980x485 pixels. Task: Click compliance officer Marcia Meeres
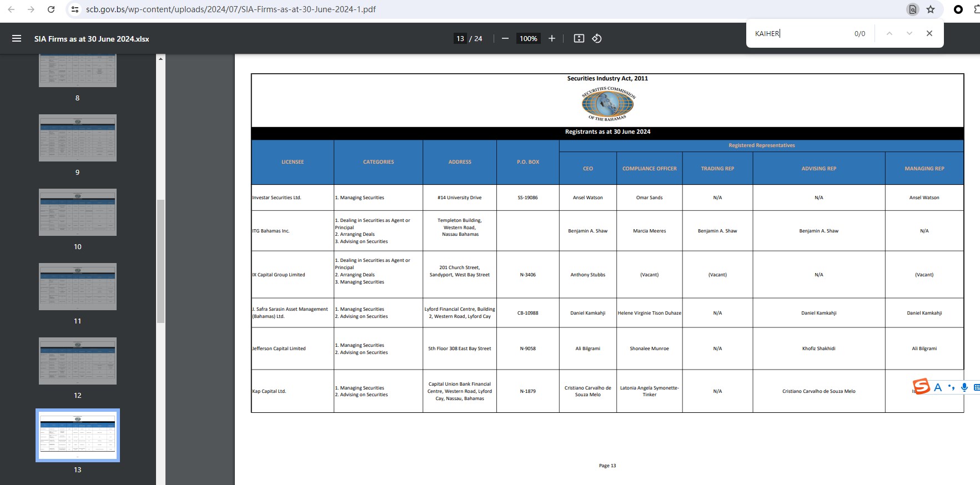coord(650,231)
